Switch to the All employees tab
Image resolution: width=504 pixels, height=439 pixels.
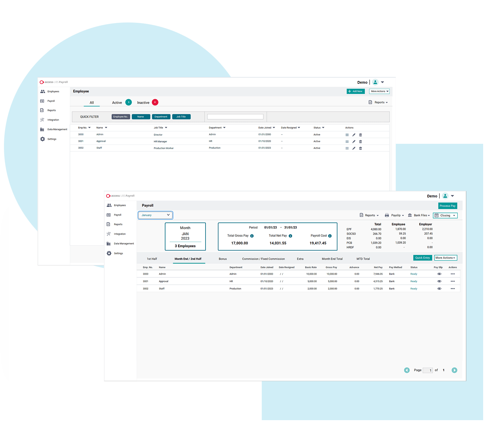[92, 103]
